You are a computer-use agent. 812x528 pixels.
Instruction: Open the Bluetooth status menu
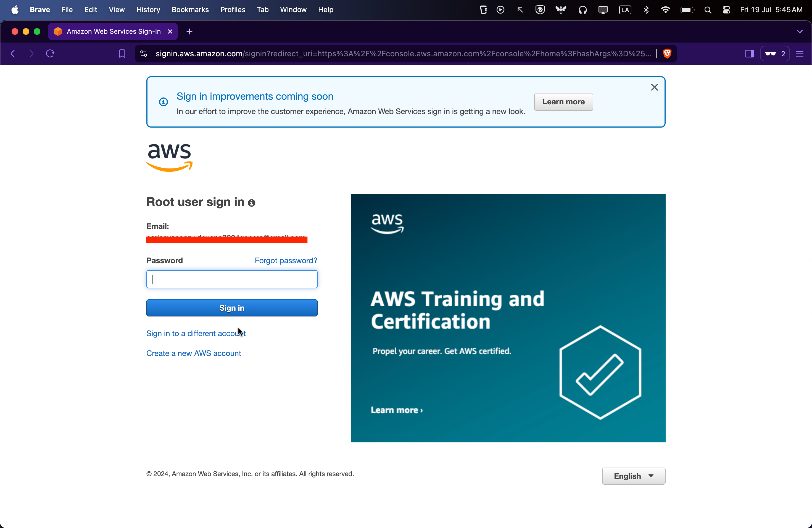pyautogui.click(x=646, y=10)
